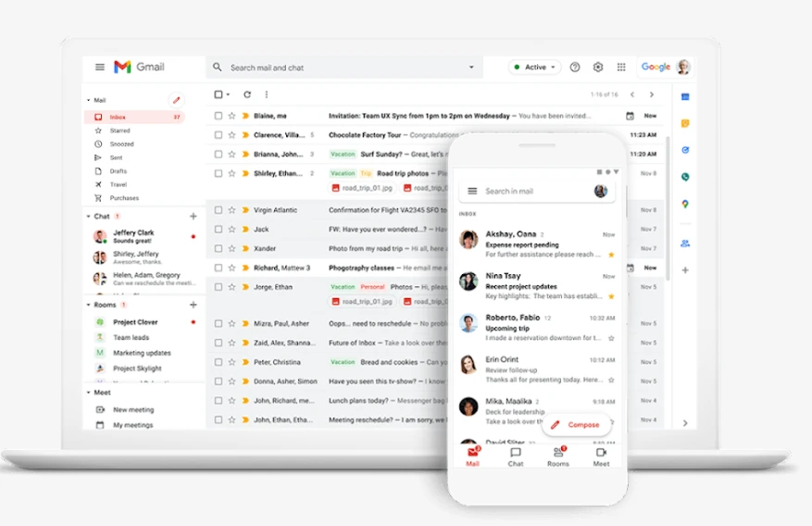The width and height of the screenshot is (812, 526).
Task: Collapse the side panel with the chevron
Action: [x=685, y=423]
